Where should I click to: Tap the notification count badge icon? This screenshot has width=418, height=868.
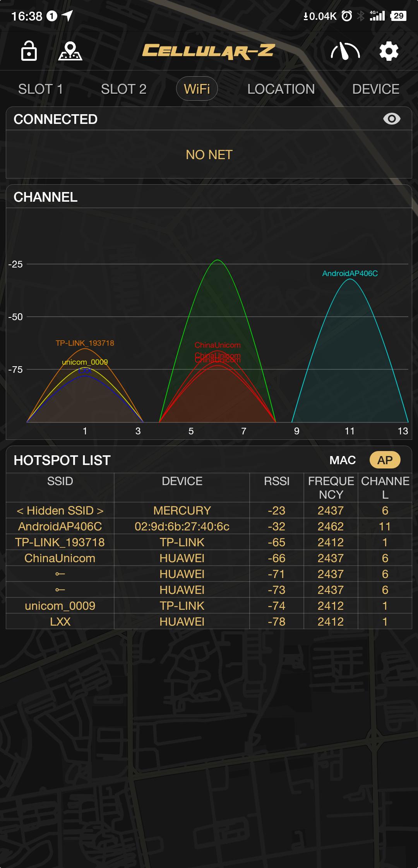click(52, 16)
